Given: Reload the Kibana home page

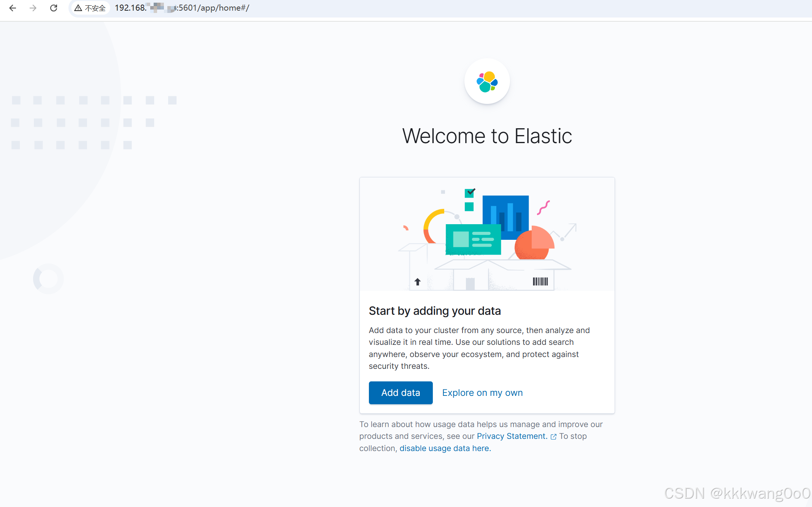Looking at the screenshot, I should coord(54,8).
